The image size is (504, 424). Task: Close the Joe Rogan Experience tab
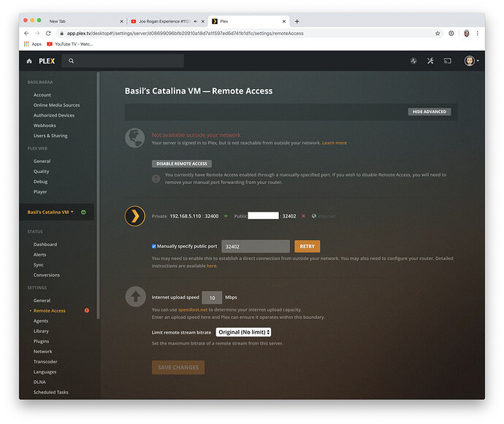(x=203, y=21)
